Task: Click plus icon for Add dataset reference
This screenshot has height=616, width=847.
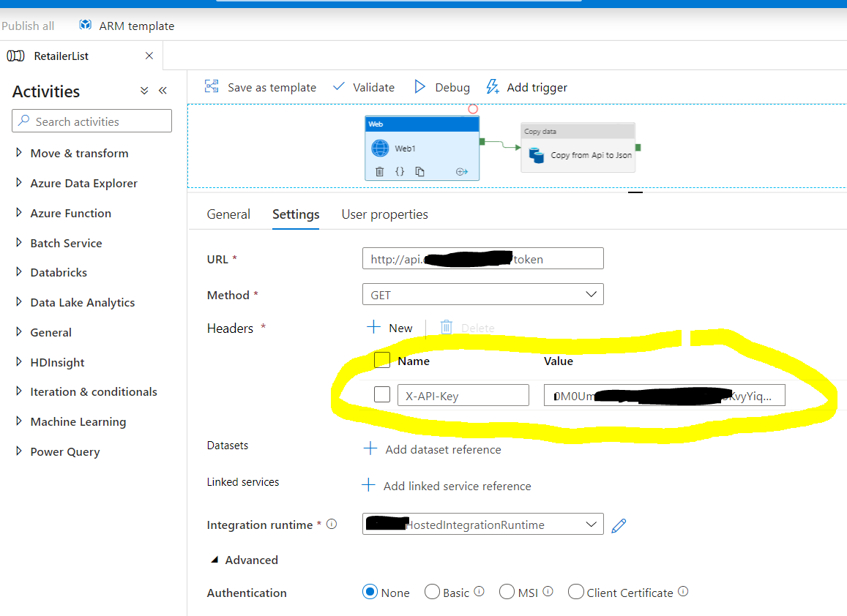Action: (x=370, y=448)
